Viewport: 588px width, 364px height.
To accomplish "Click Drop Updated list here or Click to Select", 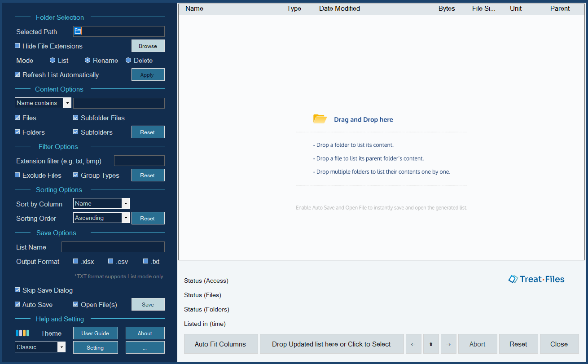I will tap(332, 344).
